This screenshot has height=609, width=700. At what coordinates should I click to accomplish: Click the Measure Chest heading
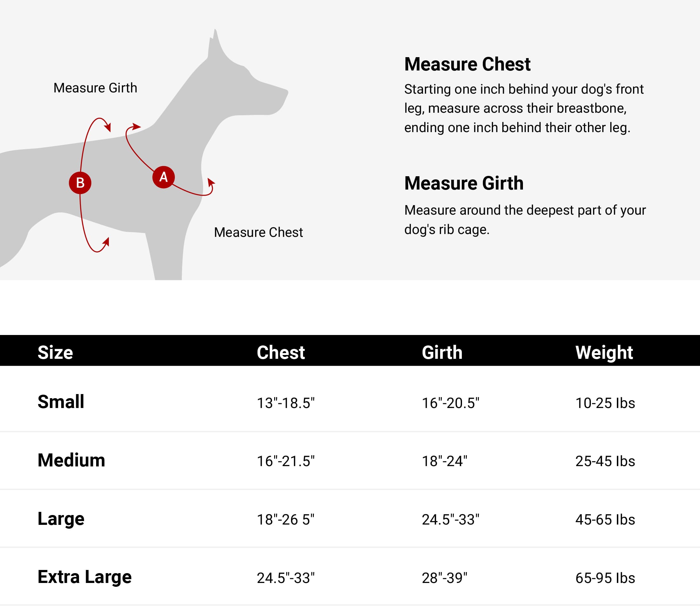pyautogui.click(x=467, y=64)
